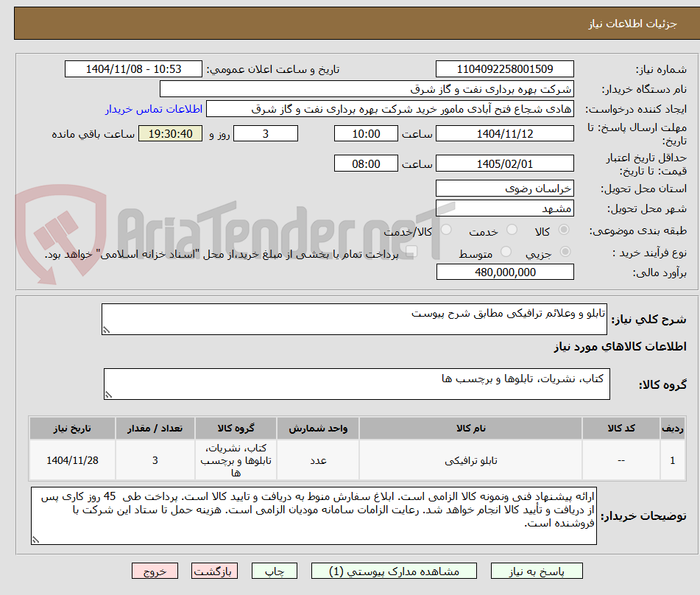Click the 'پاسخ به نیاز' button
The width and height of the screenshot is (700, 595).
coord(537,571)
